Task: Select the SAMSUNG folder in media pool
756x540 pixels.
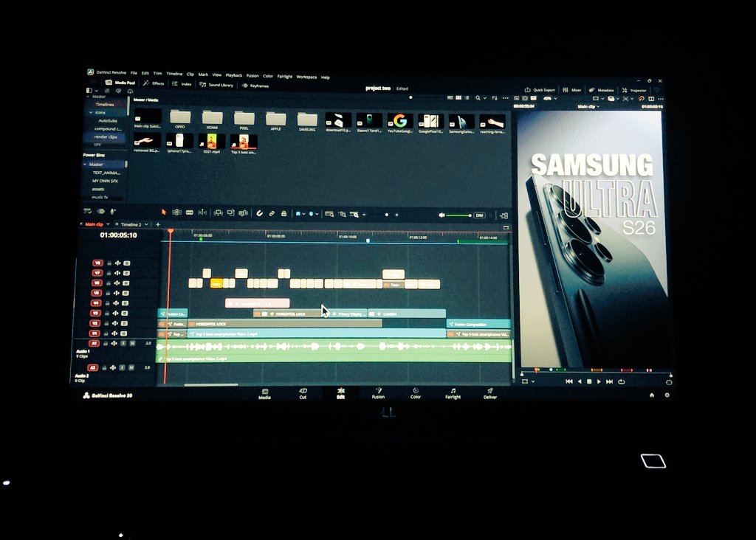Action: pos(307,121)
